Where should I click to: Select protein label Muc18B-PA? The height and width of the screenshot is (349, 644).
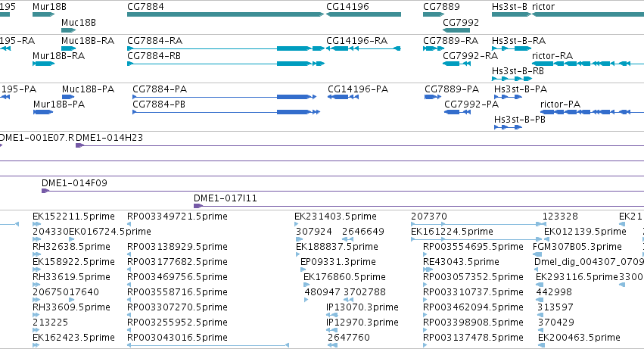click(88, 89)
